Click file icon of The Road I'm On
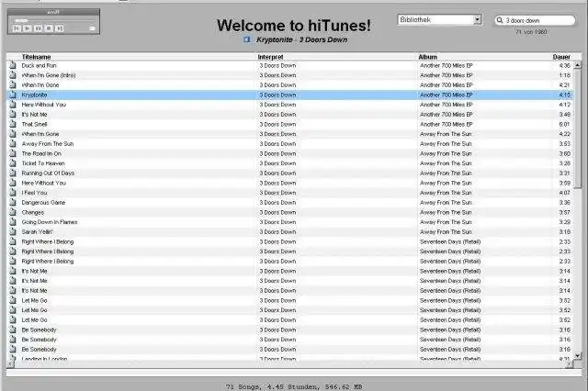Image resolution: width=588 pixels, height=391 pixels. [x=13, y=153]
